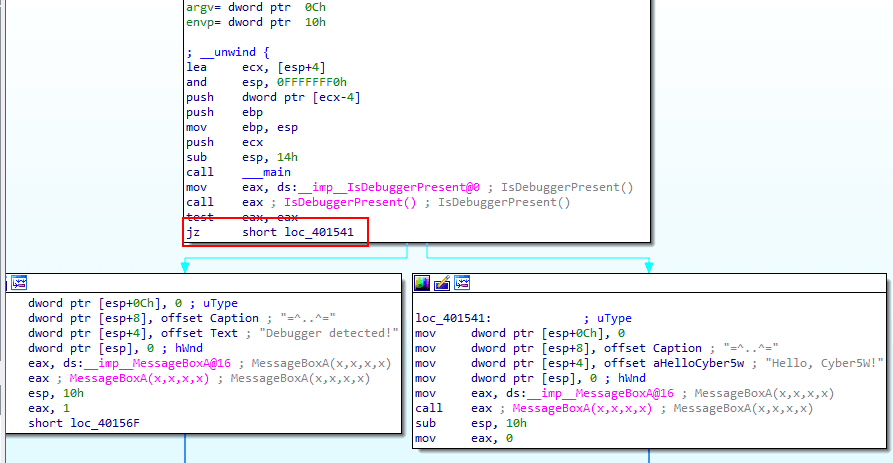Click 'dword ptr [esp], 0 ; hWnd' in Debugger detected block
Screen dimensions: 893x463
click(116, 348)
